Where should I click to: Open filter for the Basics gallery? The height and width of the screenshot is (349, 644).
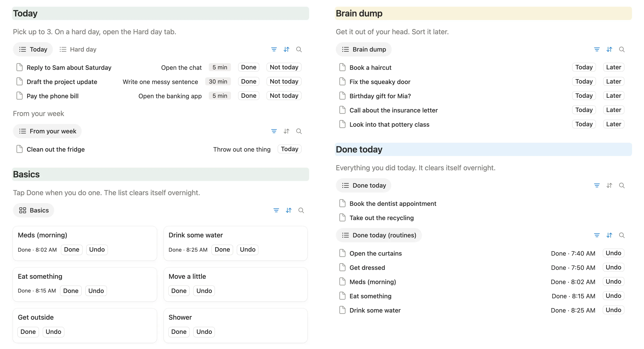coord(276,210)
